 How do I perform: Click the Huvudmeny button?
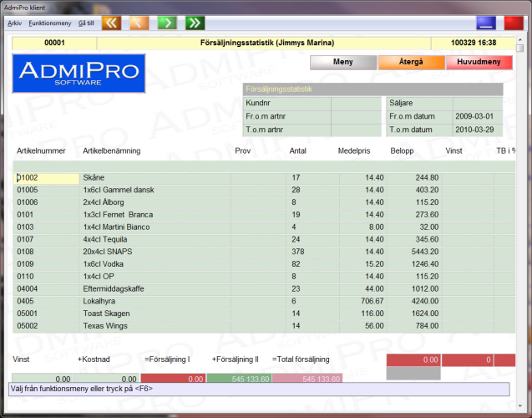tap(479, 62)
